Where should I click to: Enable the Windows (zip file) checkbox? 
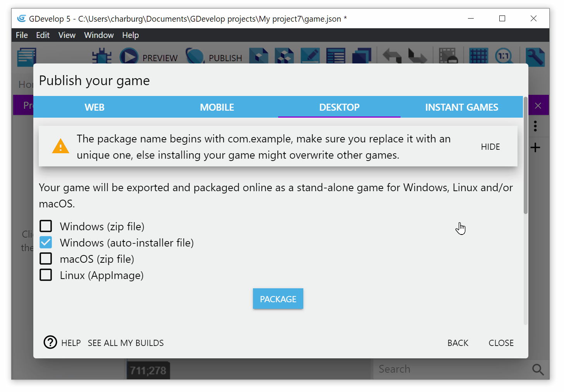point(46,226)
